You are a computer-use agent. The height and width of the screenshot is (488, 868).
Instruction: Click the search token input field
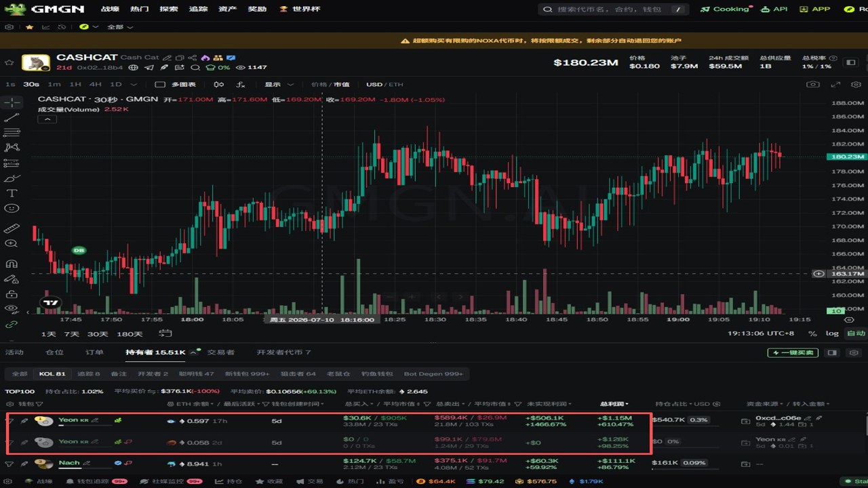tap(614, 9)
